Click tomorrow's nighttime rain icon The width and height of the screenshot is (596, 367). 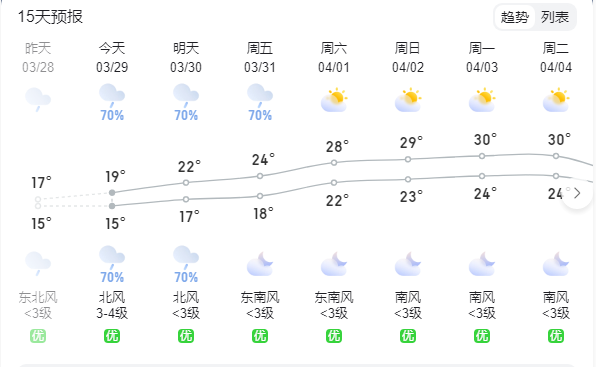tap(186, 258)
